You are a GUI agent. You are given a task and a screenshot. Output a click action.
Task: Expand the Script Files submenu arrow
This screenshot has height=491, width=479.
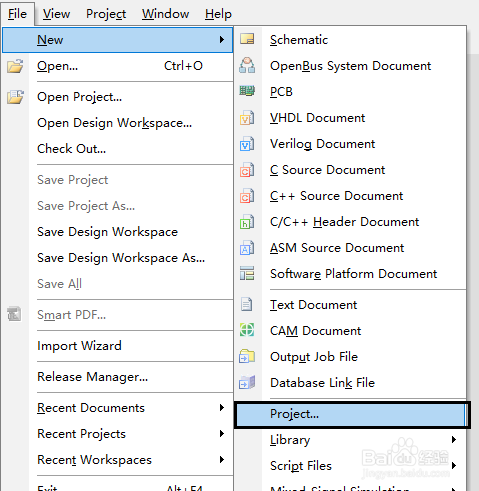click(454, 465)
